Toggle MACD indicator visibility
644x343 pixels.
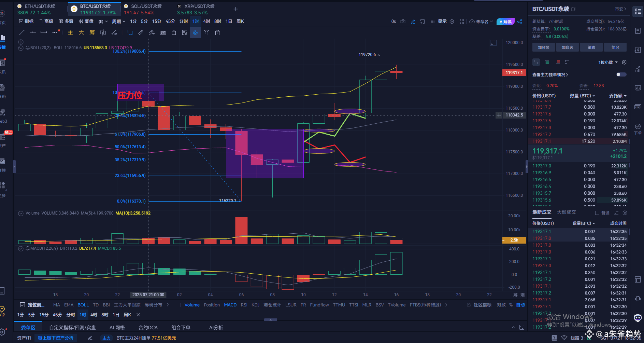(x=21, y=248)
